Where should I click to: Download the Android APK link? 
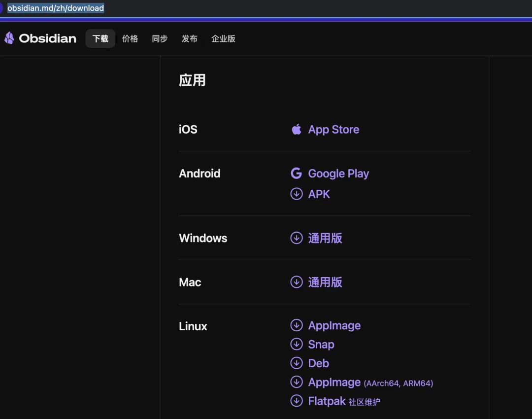click(x=319, y=194)
